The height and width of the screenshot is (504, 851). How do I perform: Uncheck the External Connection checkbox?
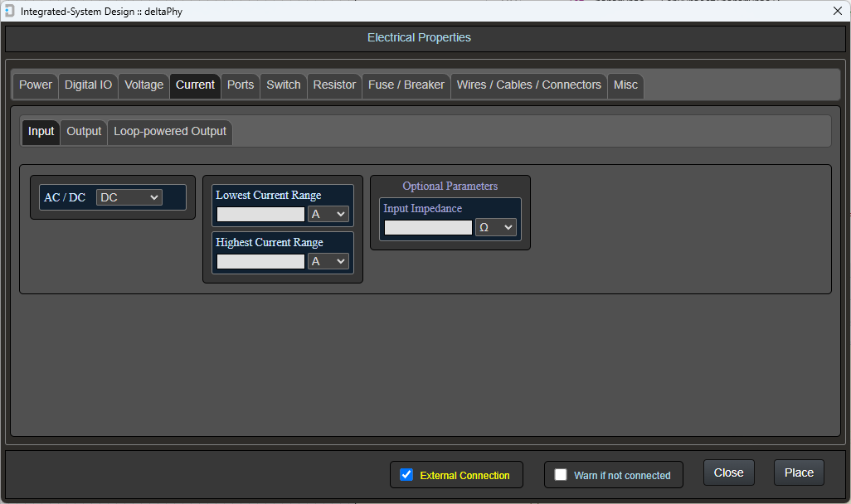click(406, 475)
